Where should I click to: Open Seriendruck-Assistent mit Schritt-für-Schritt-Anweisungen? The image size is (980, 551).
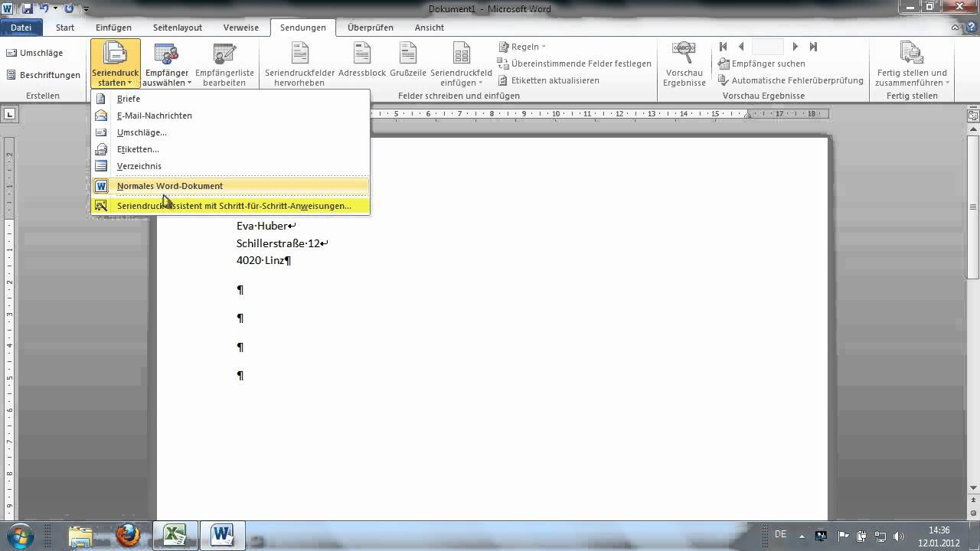230,206
